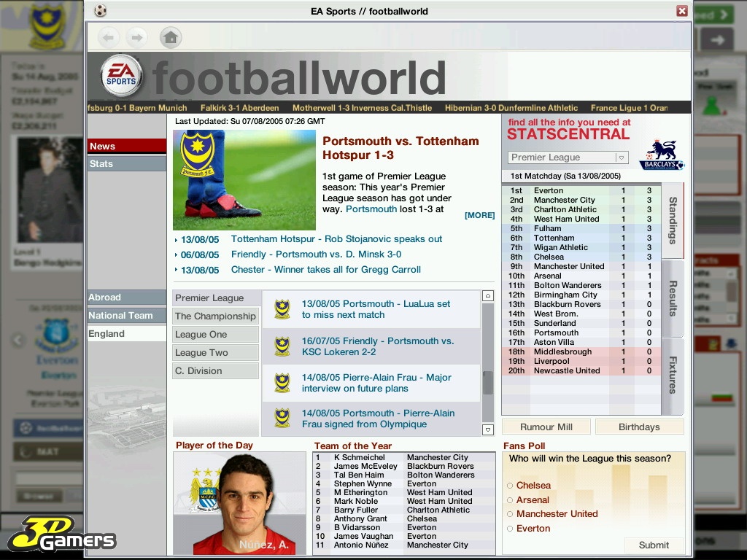
Task: Expand the 13/08/05 Tottenham Hotspur story
Action: (336, 239)
